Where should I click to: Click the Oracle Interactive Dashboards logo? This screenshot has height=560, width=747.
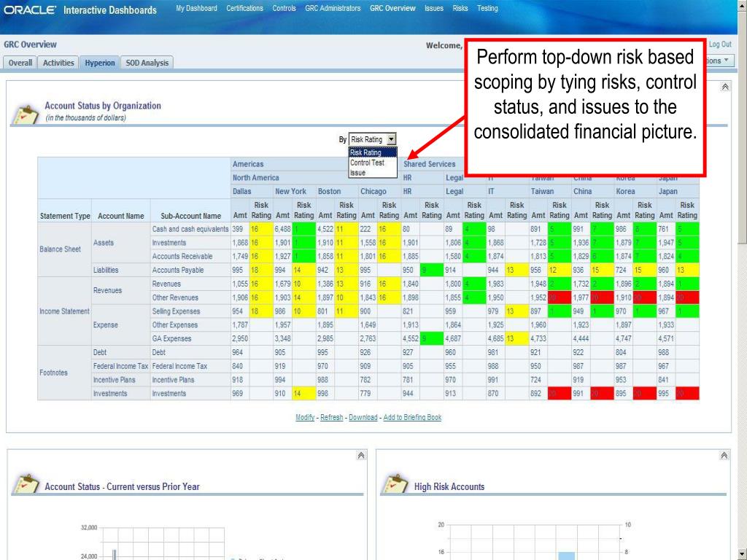(x=80, y=10)
